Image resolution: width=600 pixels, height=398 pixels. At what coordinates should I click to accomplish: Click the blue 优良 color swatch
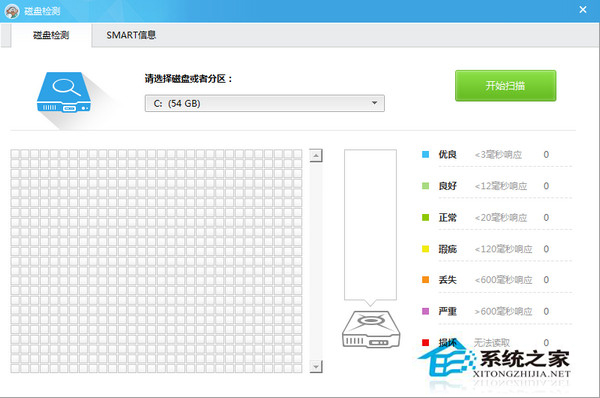tap(425, 155)
